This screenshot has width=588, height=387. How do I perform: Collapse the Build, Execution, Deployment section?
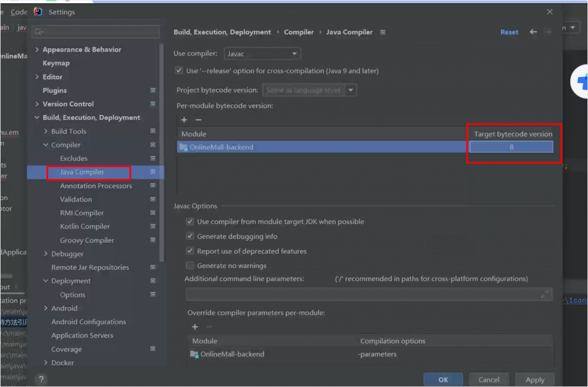[x=37, y=118]
